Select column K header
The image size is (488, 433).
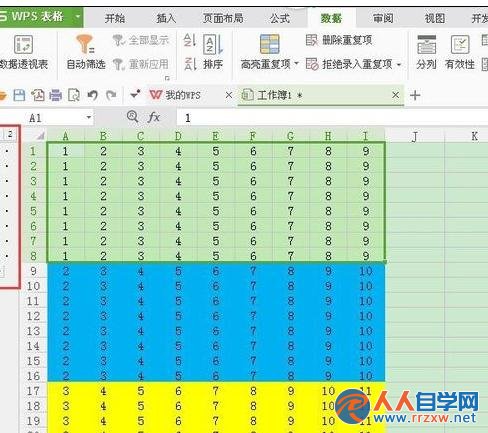pyautogui.click(x=475, y=136)
